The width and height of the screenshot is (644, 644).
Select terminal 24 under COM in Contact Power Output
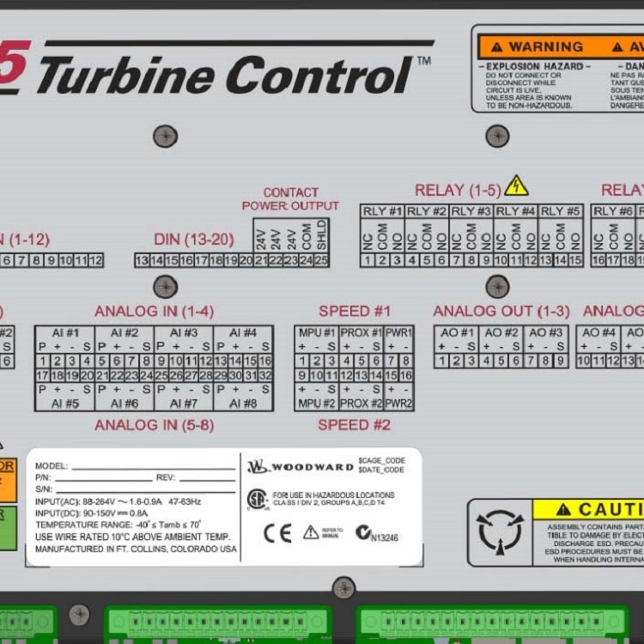click(x=306, y=260)
